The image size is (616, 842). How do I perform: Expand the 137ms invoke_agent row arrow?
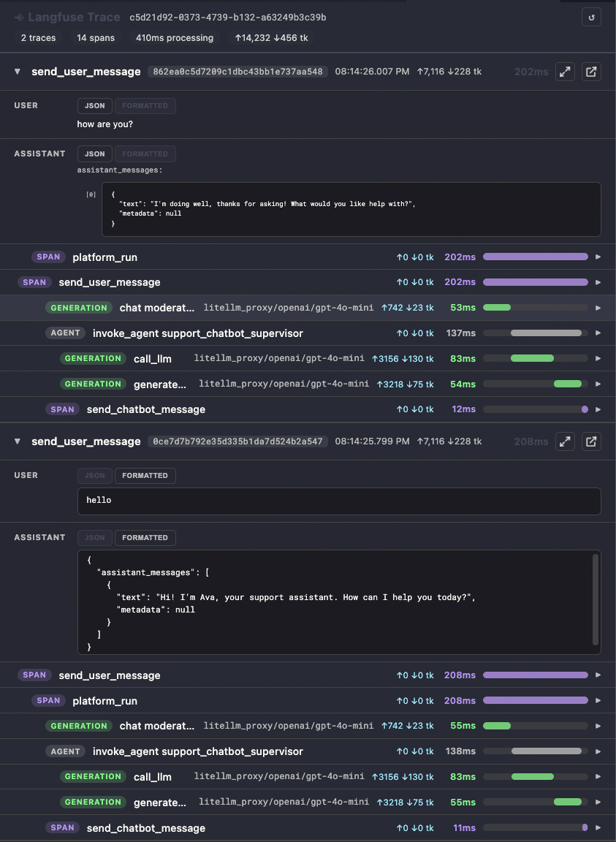click(x=598, y=333)
